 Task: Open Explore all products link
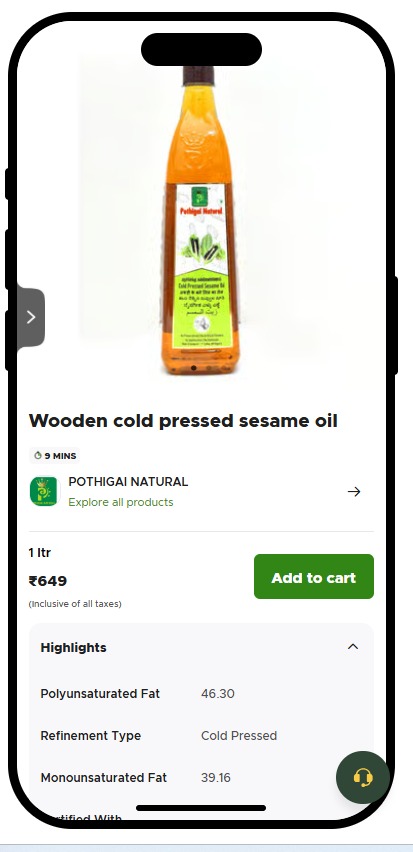coord(121,502)
